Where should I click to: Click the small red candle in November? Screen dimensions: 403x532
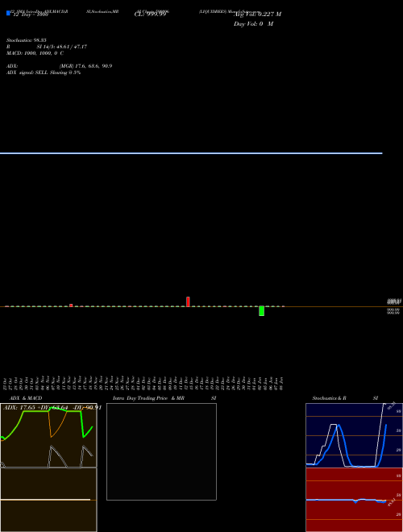coord(71,305)
